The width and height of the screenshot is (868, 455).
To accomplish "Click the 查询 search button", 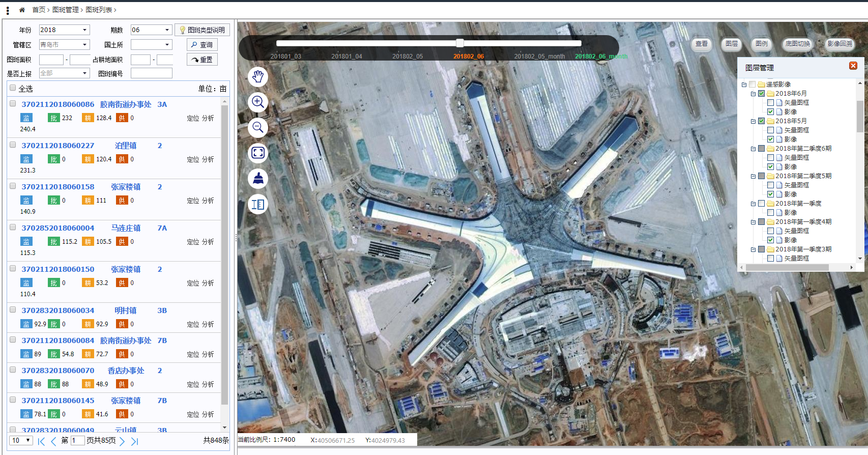I will tap(202, 45).
